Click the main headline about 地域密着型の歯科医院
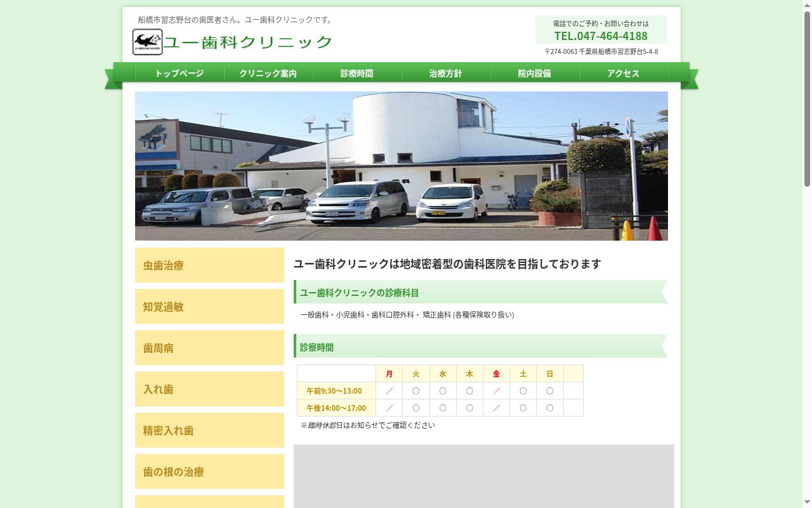The height and width of the screenshot is (508, 812). coord(447,264)
